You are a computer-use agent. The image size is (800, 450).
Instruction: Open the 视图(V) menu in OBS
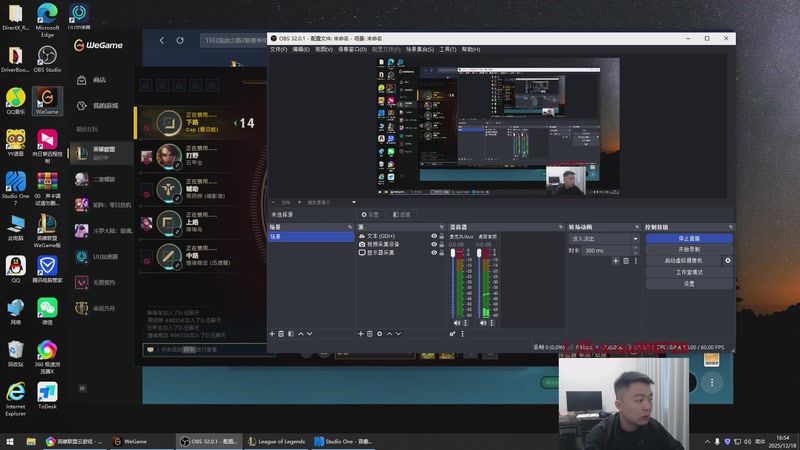(x=324, y=49)
